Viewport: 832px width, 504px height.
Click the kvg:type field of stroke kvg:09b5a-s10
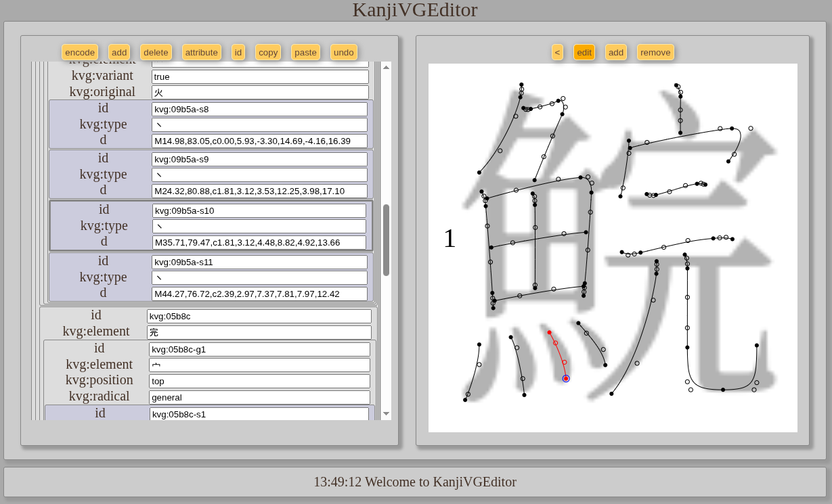pyautogui.click(x=259, y=226)
